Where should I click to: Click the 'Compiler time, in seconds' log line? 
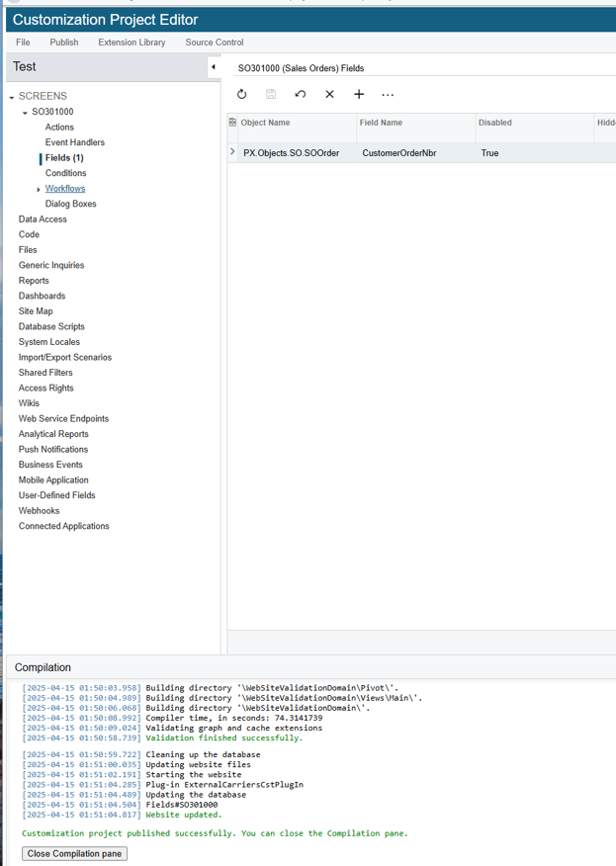coord(233,718)
